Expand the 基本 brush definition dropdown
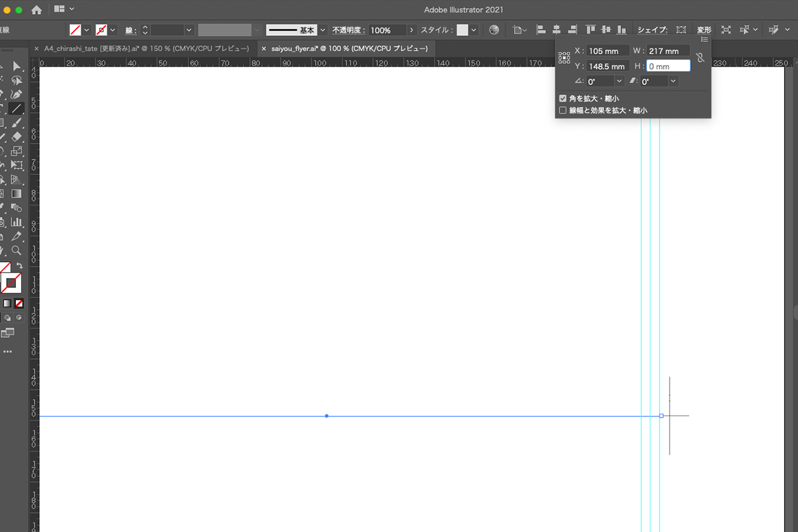 pos(323,30)
